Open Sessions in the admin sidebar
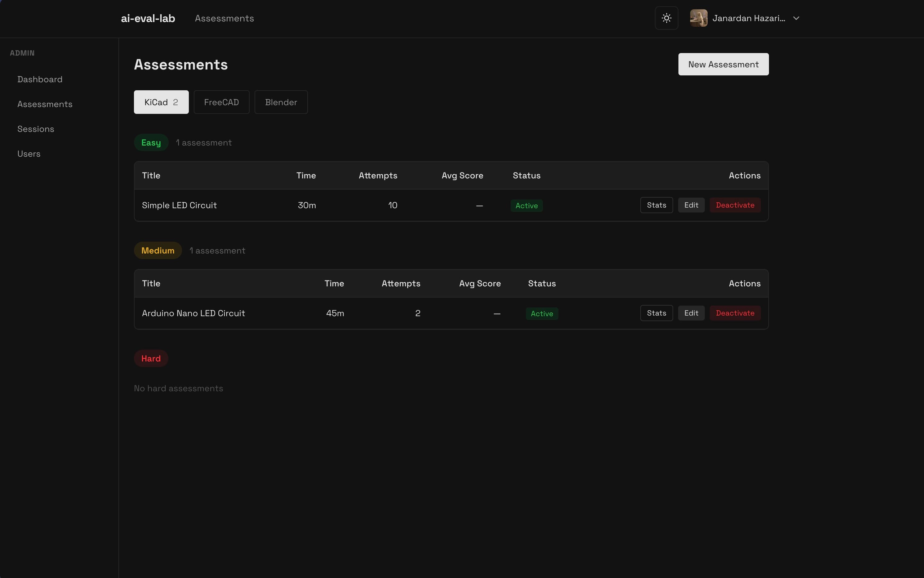 tap(36, 129)
